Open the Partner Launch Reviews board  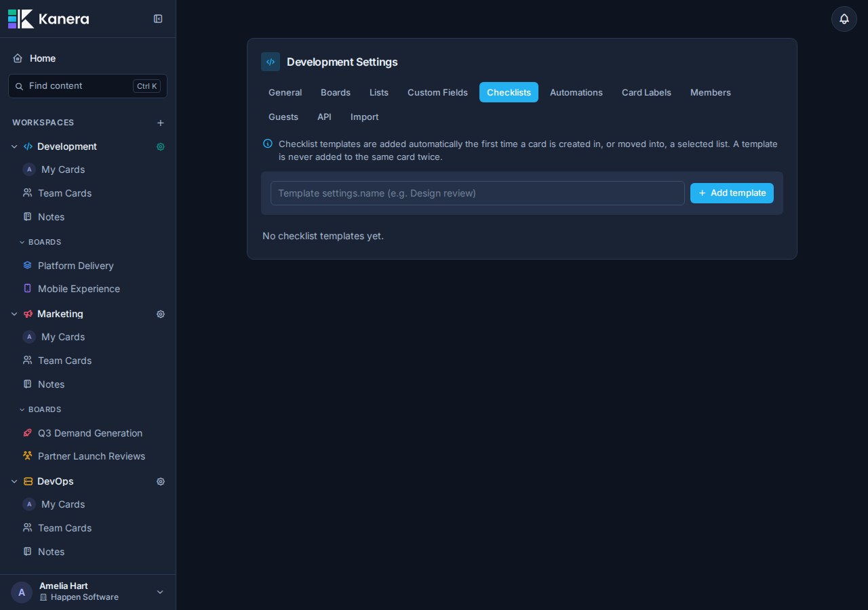pyautogui.click(x=92, y=456)
